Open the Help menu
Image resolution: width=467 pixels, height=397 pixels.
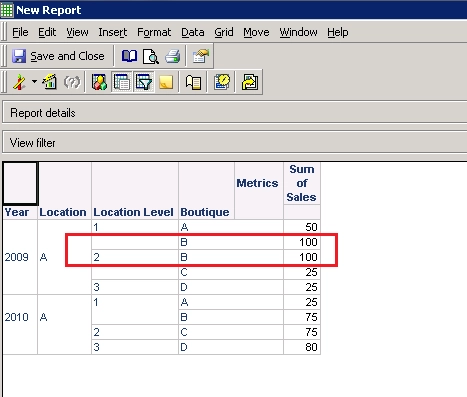[x=338, y=32]
